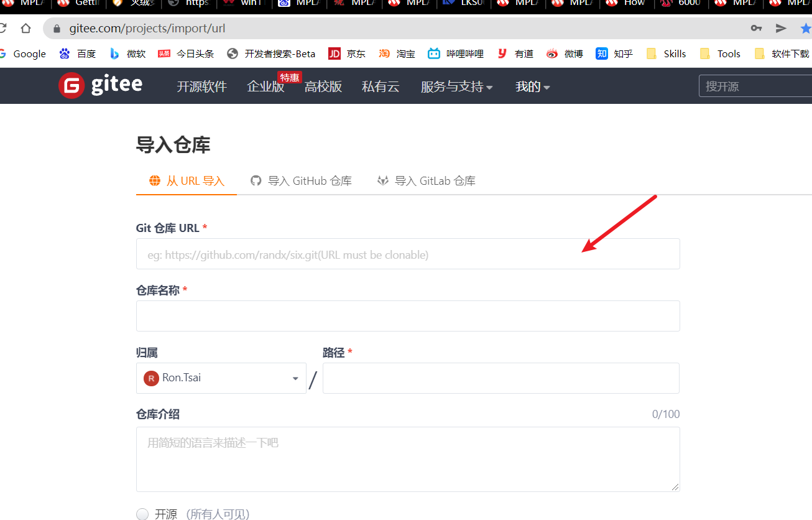Screen dimensions: 812x520
Task: Select the 开源 public radio button
Action: click(142, 514)
